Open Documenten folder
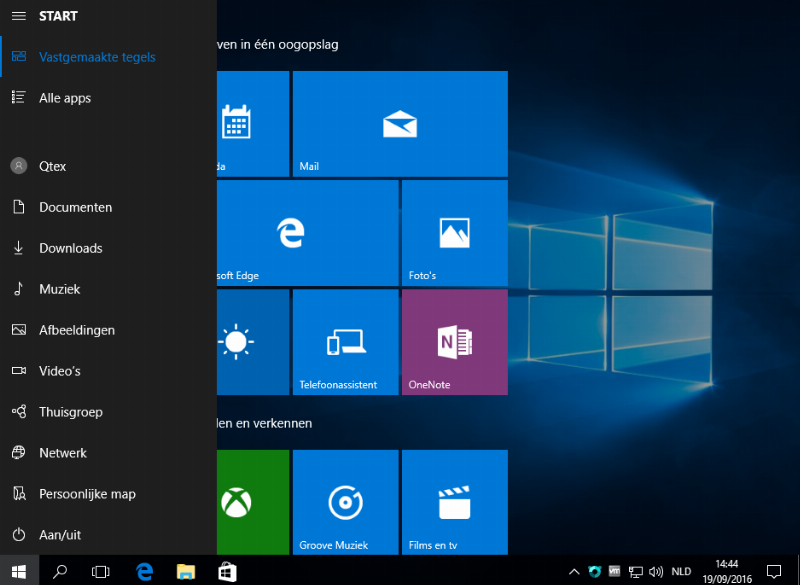Image resolution: width=800 pixels, height=585 pixels. 75,207
